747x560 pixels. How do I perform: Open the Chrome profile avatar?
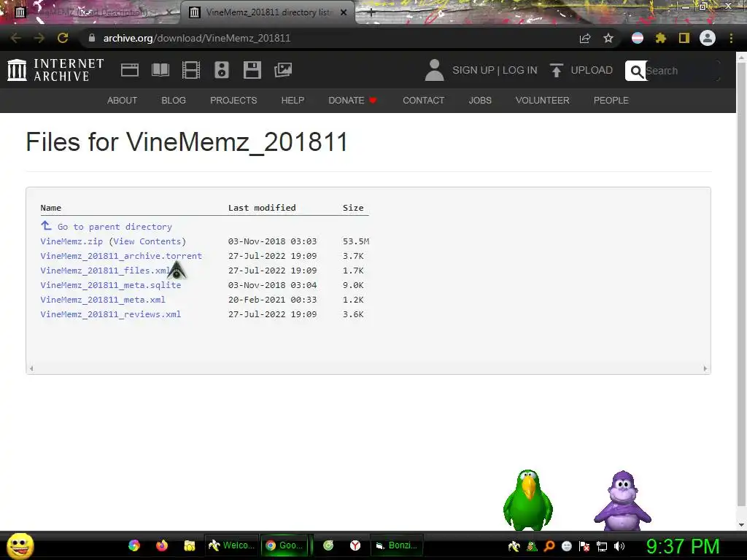click(x=708, y=38)
